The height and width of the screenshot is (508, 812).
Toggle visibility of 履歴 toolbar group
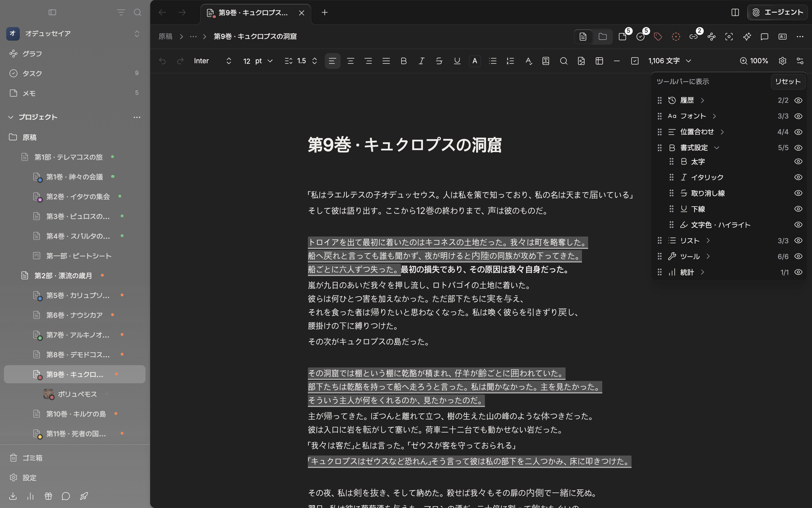coord(798,100)
